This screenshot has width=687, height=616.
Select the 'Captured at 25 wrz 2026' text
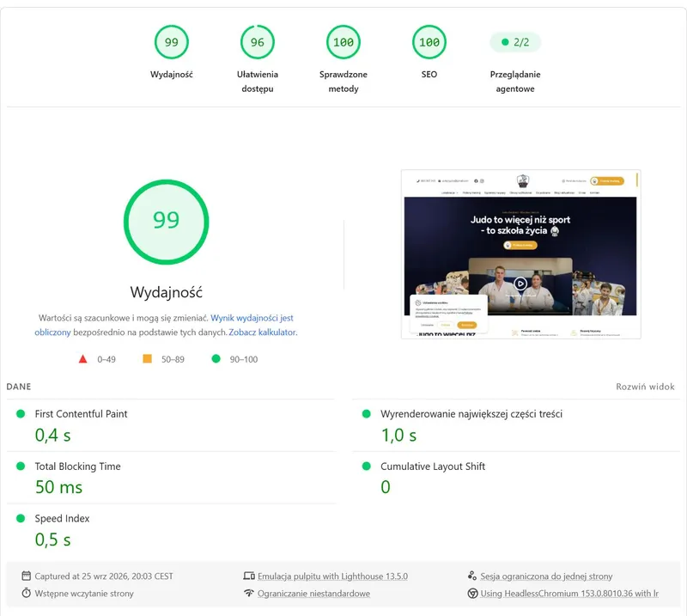pos(104,576)
